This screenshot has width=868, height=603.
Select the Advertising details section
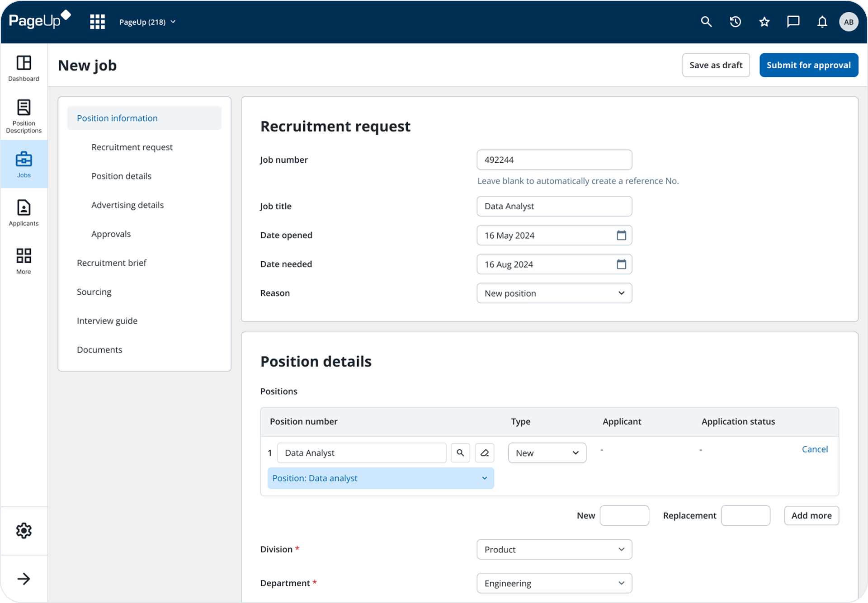(127, 205)
